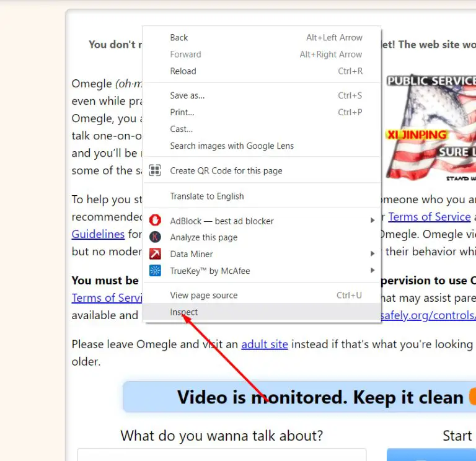Expand the TrueKey submenu arrow
Image resolution: width=476 pixels, height=461 pixels.
[372, 271]
